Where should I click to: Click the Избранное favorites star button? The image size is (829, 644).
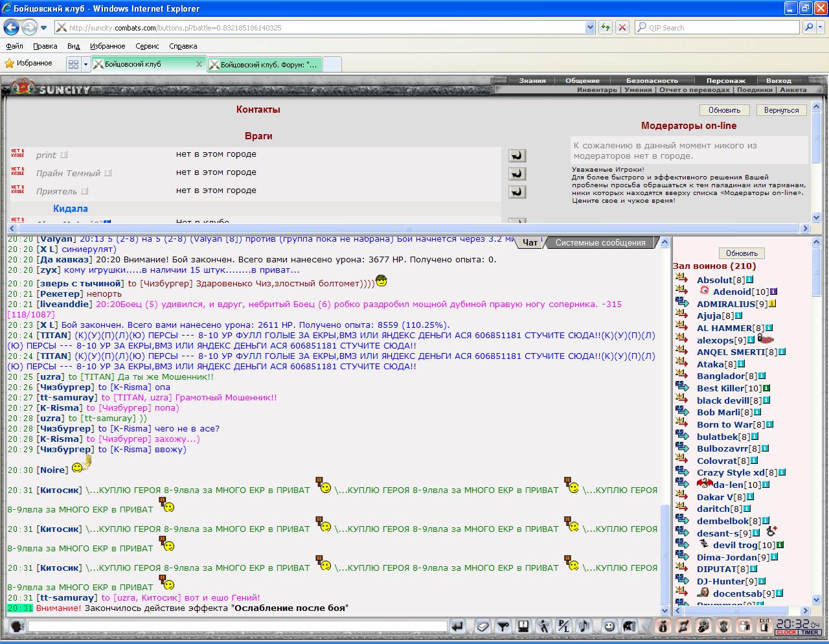point(28,63)
